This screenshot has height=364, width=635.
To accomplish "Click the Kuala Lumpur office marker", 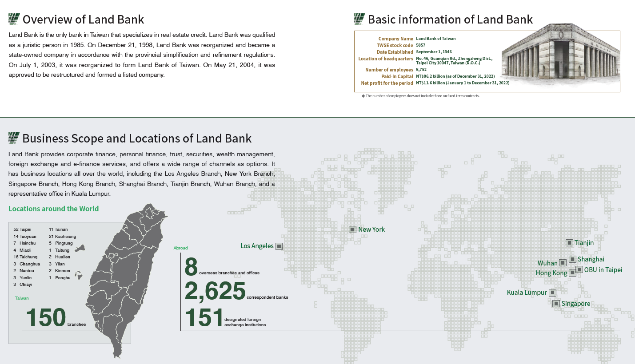I will [x=552, y=293].
